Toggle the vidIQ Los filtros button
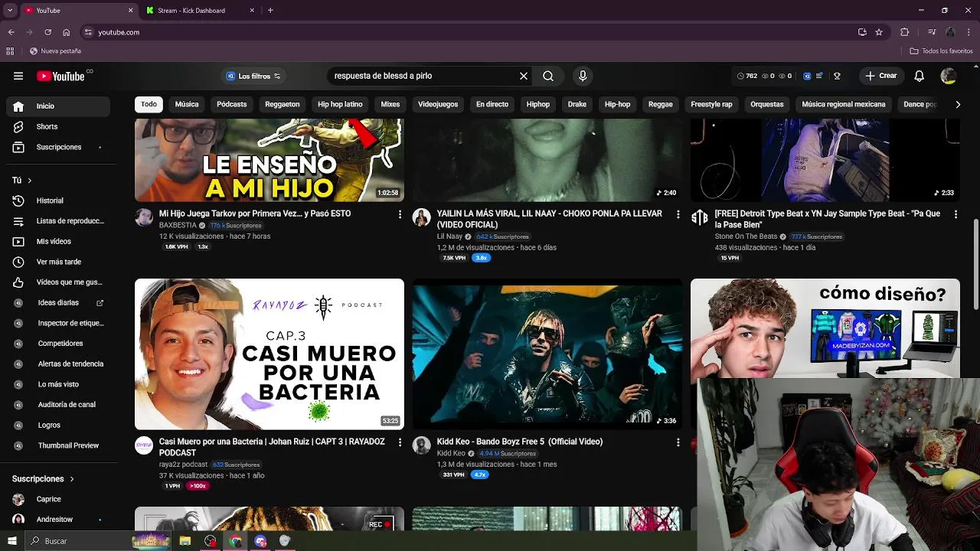980x551 pixels. tap(254, 76)
